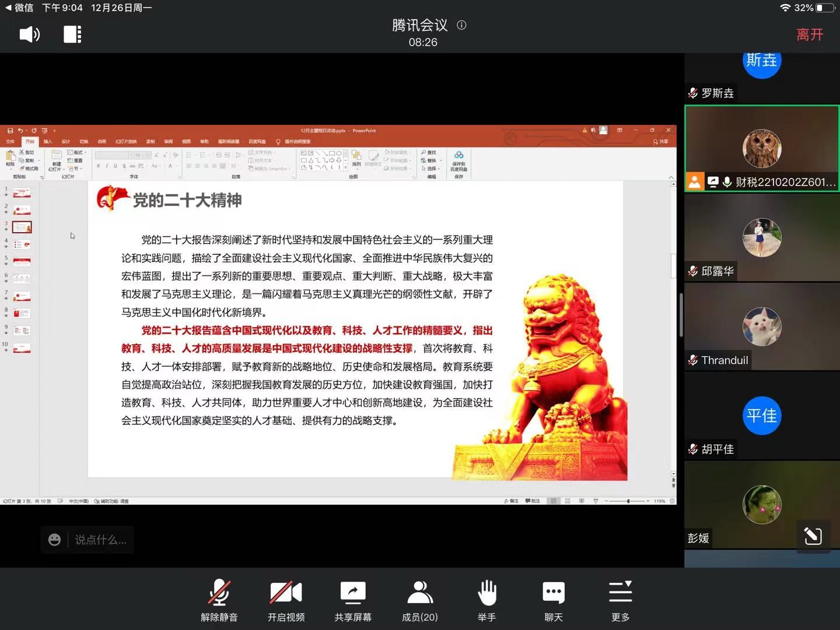Leave the meeting with 离开
This screenshot has width=840, height=630.
point(810,34)
